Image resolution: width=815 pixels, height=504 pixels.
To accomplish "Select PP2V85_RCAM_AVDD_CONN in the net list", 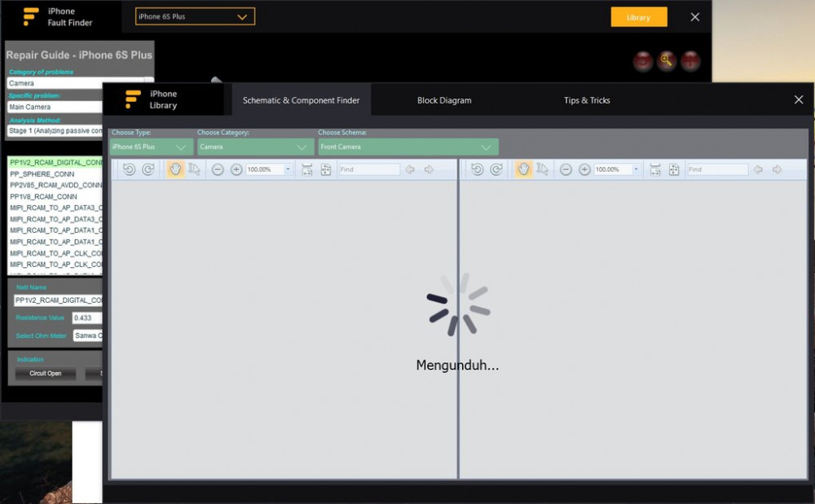I will (55, 186).
